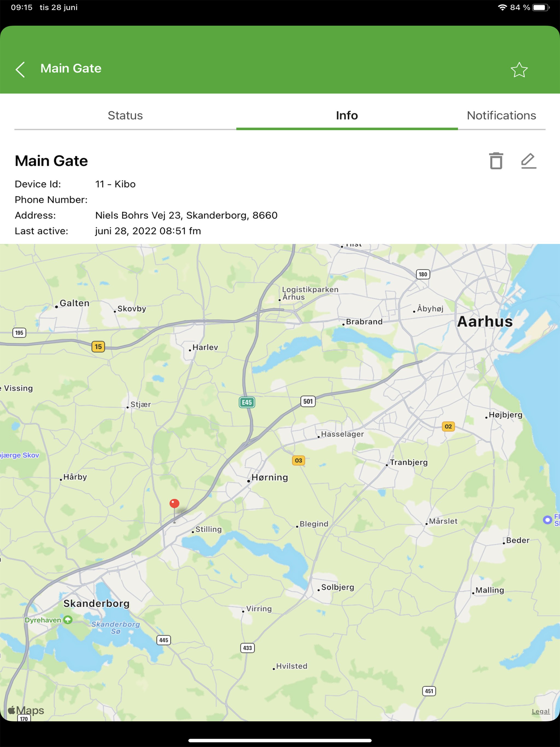This screenshot has height=747, width=560.
Task: Tap the Dyrehaven park marker
Action: (x=68, y=620)
